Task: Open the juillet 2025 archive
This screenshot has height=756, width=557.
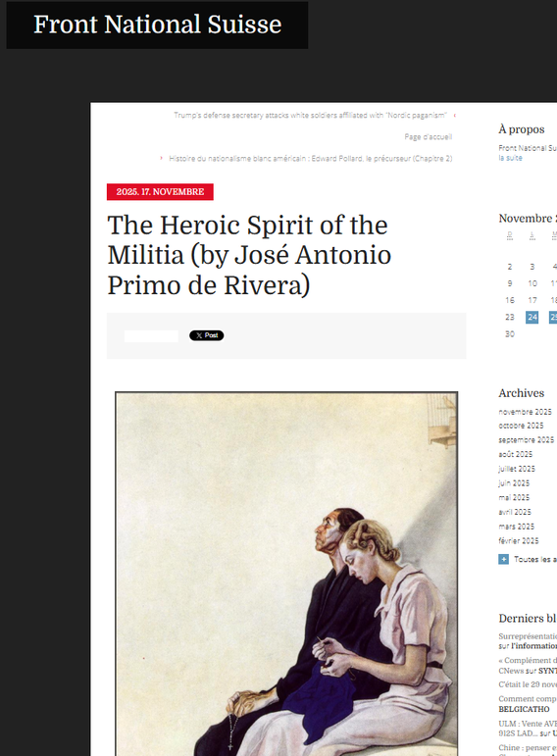Action: click(517, 469)
